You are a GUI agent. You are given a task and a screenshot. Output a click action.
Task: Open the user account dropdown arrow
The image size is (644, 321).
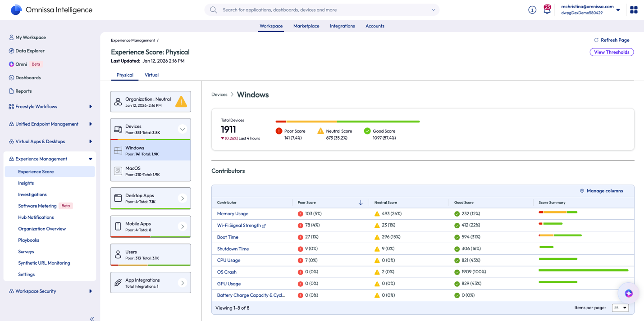[x=618, y=10]
